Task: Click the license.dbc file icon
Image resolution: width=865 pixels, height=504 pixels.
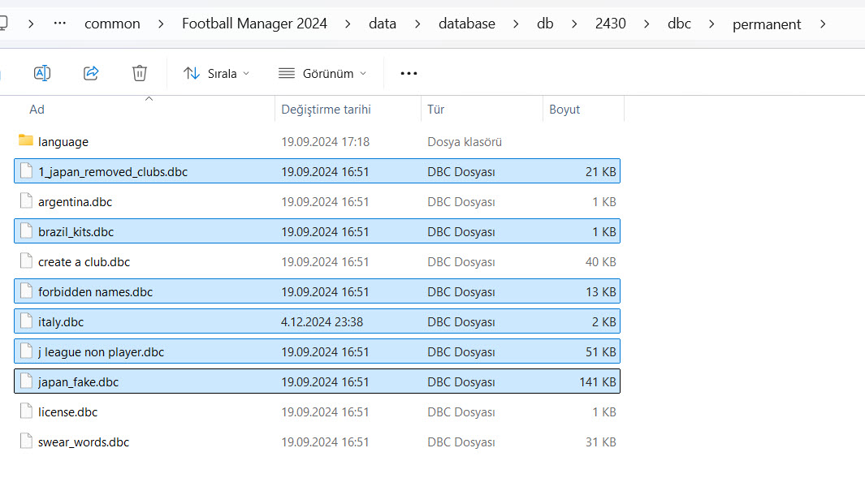Action: pyautogui.click(x=26, y=411)
